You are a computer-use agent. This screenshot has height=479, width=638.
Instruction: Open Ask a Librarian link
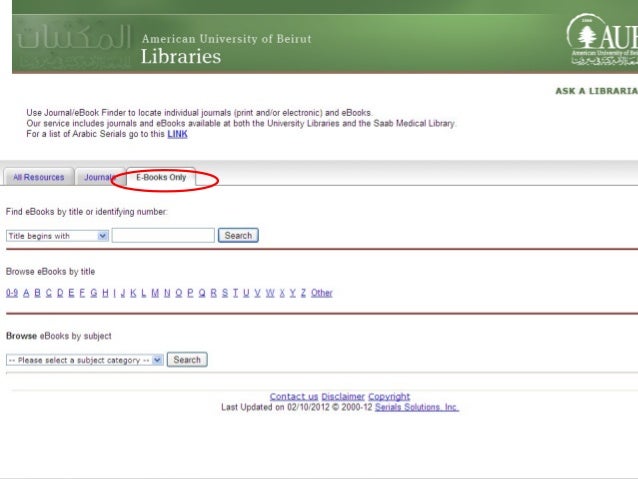click(x=596, y=91)
